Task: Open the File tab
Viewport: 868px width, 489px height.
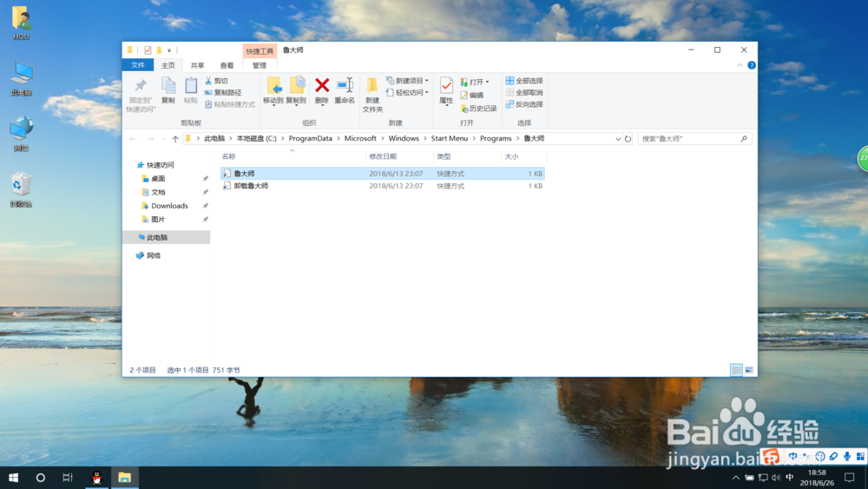Action: coord(138,65)
